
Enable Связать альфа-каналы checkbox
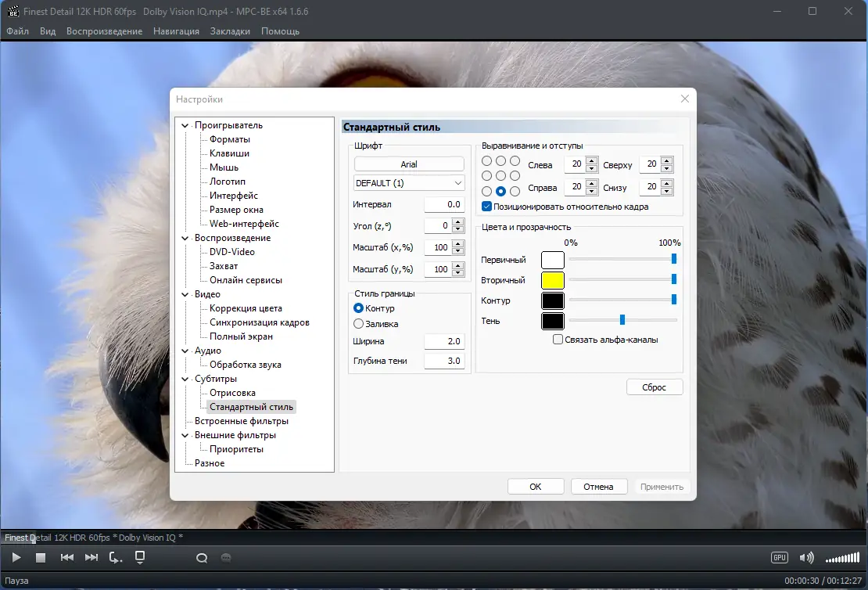coord(558,340)
